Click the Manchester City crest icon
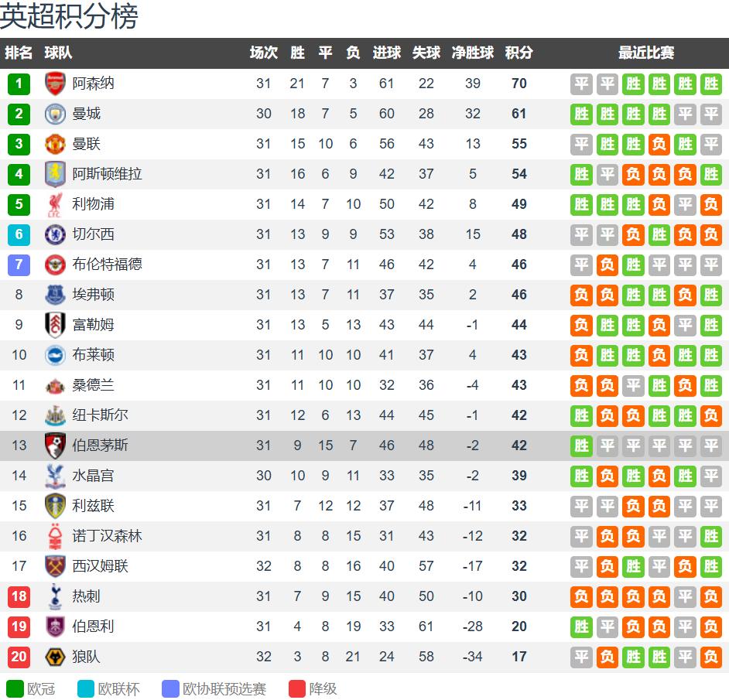Image resolution: width=729 pixels, height=700 pixels. coord(55,114)
